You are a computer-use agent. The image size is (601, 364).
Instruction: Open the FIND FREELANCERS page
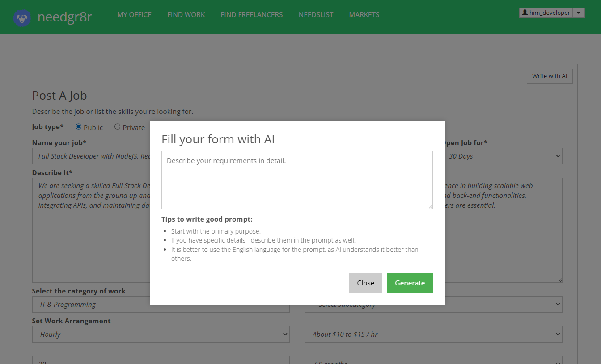tap(251, 14)
